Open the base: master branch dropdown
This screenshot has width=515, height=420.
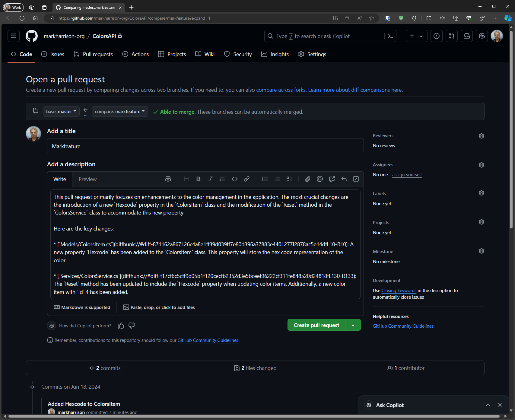click(x=61, y=112)
